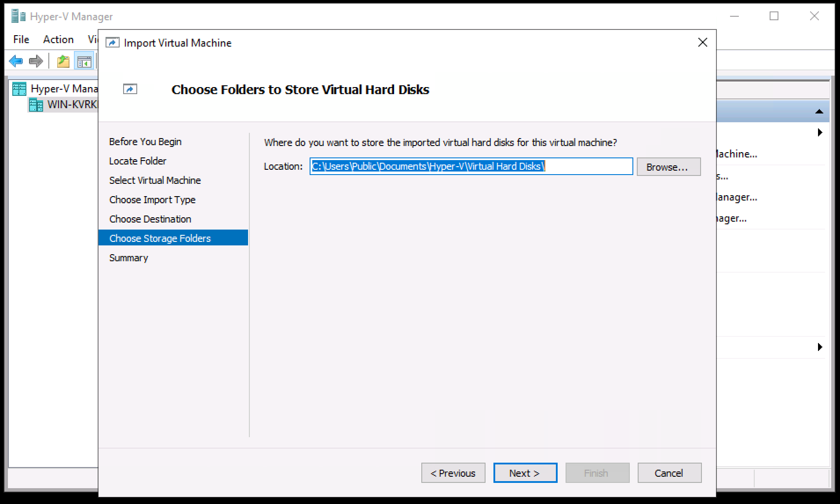
Task: Click the grayed forward arrow in the toolbar
Action: pyautogui.click(x=36, y=61)
